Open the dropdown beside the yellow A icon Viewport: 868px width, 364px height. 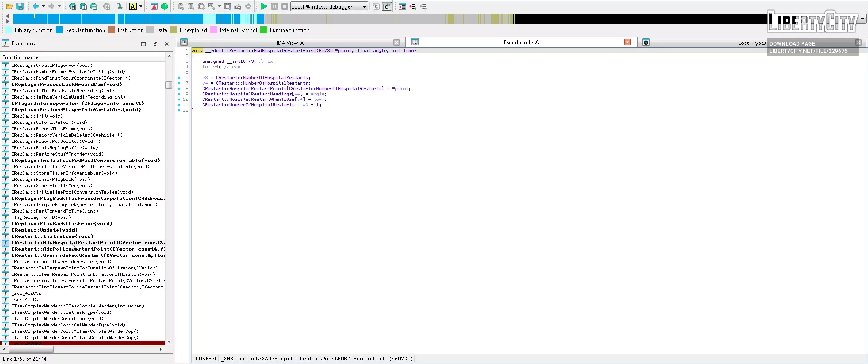point(141,6)
